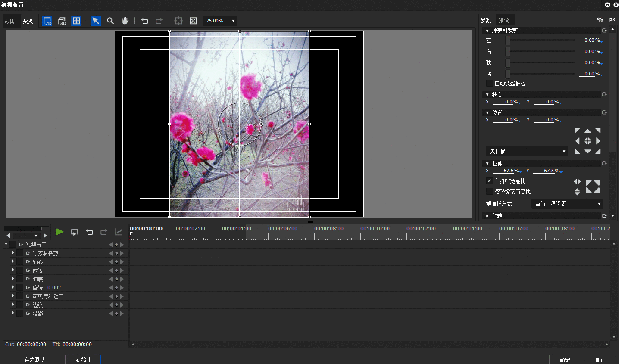The width and height of the screenshot is (619, 364).
Task: Click the 确定 button
Action: coord(565,360)
